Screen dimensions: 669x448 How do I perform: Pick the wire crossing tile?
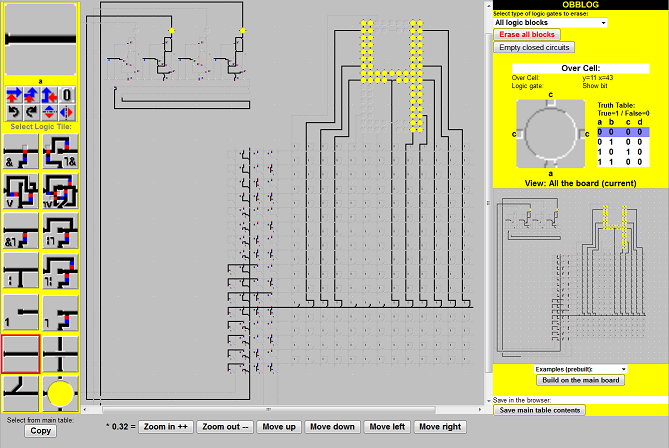click(x=59, y=353)
